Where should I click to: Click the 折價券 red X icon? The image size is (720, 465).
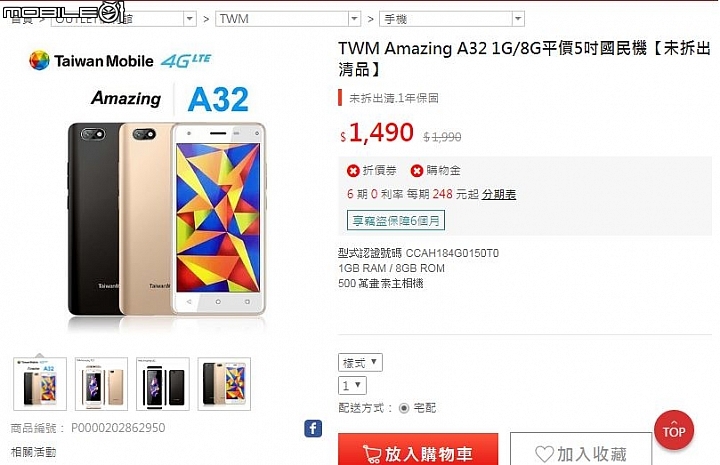click(353, 171)
